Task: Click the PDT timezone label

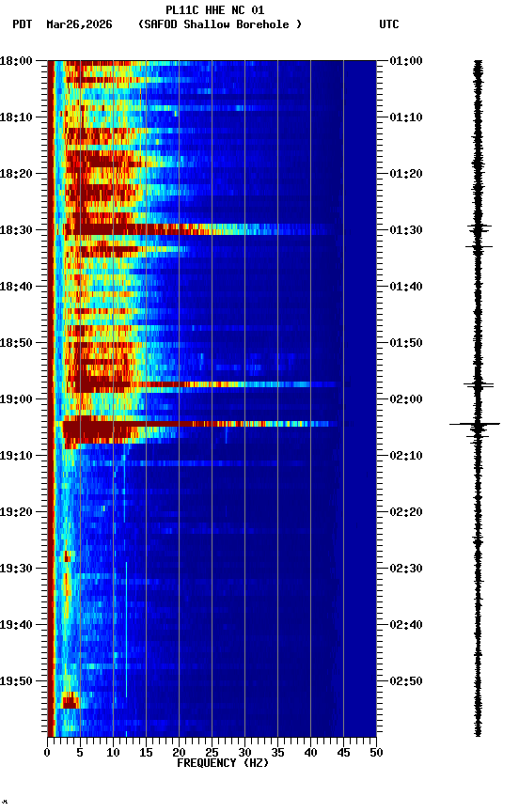Action: pyautogui.click(x=23, y=24)
